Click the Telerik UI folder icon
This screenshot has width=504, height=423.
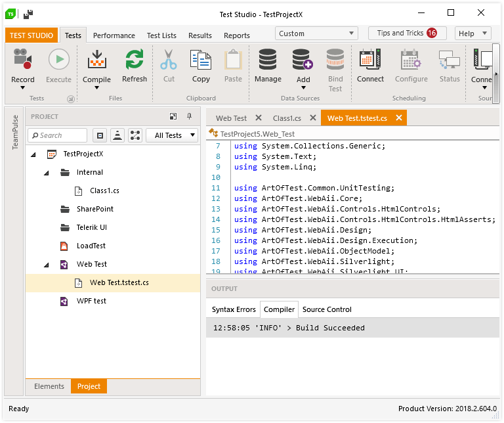[x=65, y=228]
